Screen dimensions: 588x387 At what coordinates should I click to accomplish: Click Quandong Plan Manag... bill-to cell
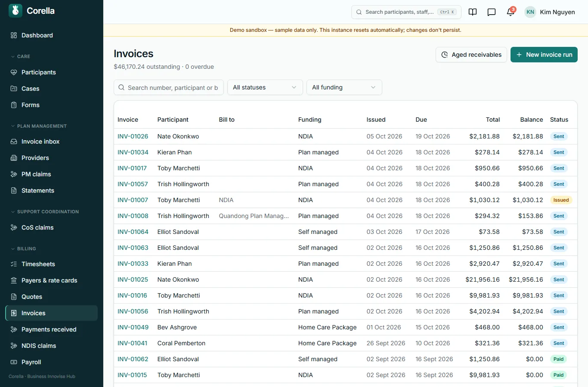(254, 216)
